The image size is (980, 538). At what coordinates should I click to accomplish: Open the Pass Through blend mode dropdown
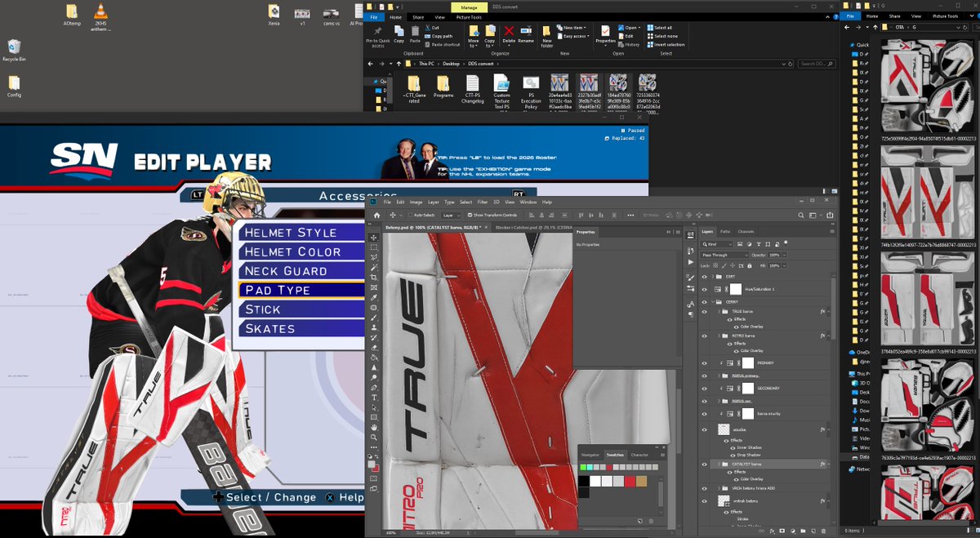tap(725, 255)
